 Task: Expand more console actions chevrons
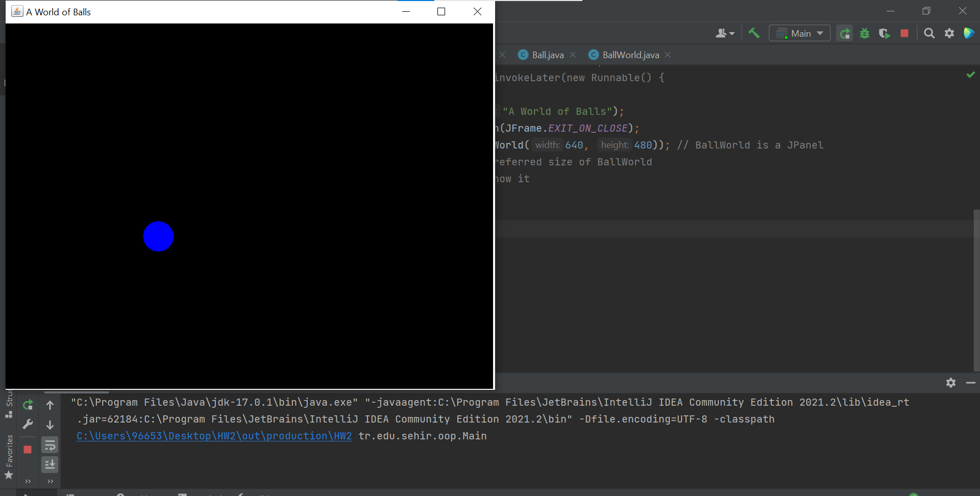(x=50, y=481)
